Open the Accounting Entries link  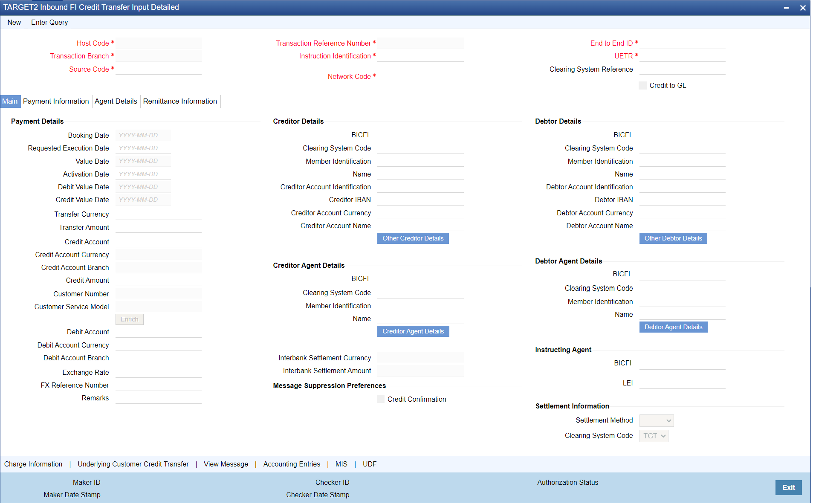point(292,464)
